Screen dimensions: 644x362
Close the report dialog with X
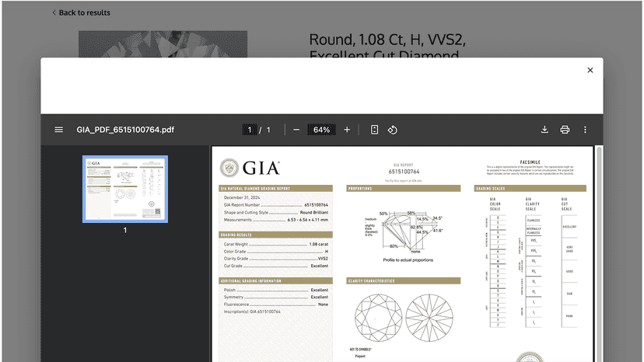[x=590, y=70]
